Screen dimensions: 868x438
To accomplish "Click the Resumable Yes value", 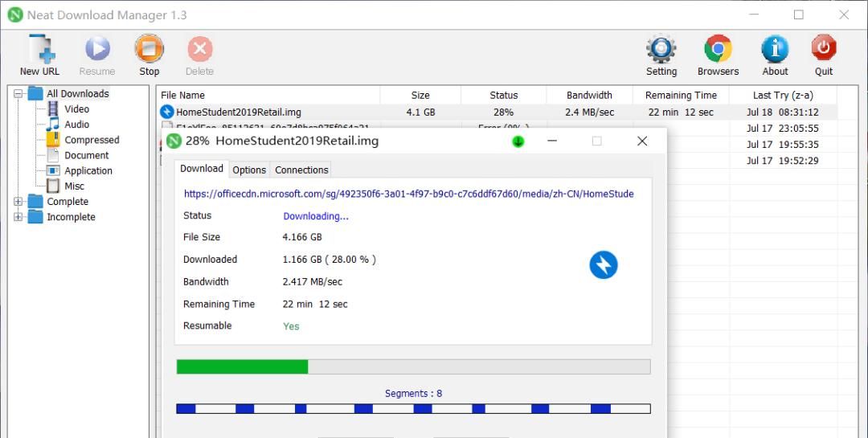I will point(291,326).
